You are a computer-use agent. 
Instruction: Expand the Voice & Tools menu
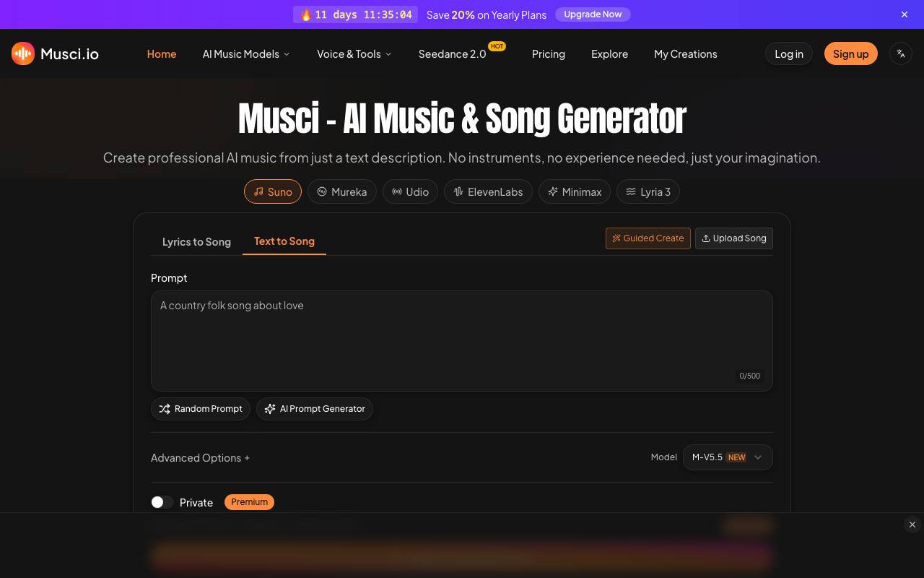coord(354,54)
